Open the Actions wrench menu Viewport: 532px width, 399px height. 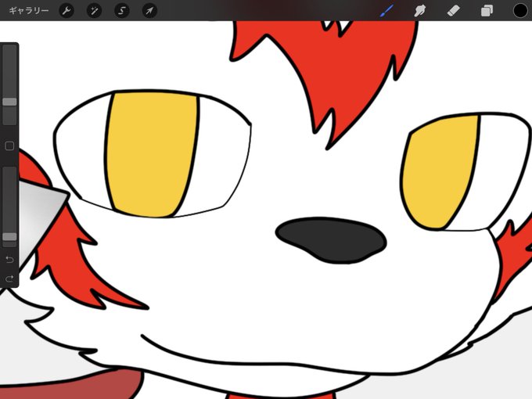[66, 11]
